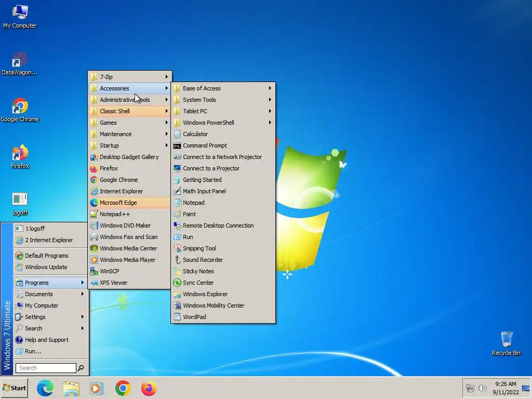
Task: Open Remote Desktop Connection entry
Action: [x=223, y=225]
